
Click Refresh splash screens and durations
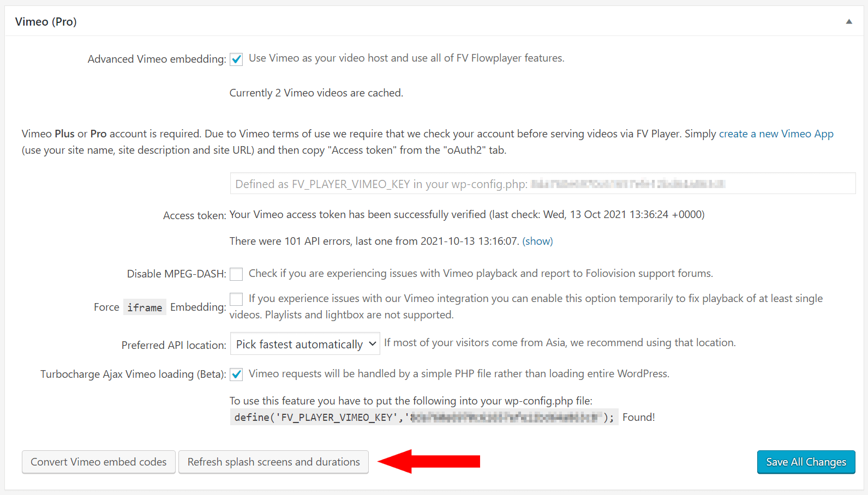click(x=273, y=462)
